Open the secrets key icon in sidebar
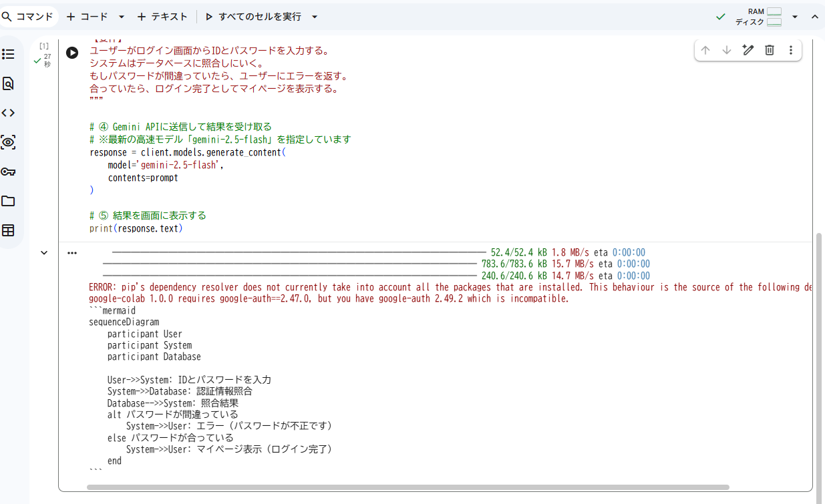The width and height of the screenshot is (825, 504). (x=8, y=172)
